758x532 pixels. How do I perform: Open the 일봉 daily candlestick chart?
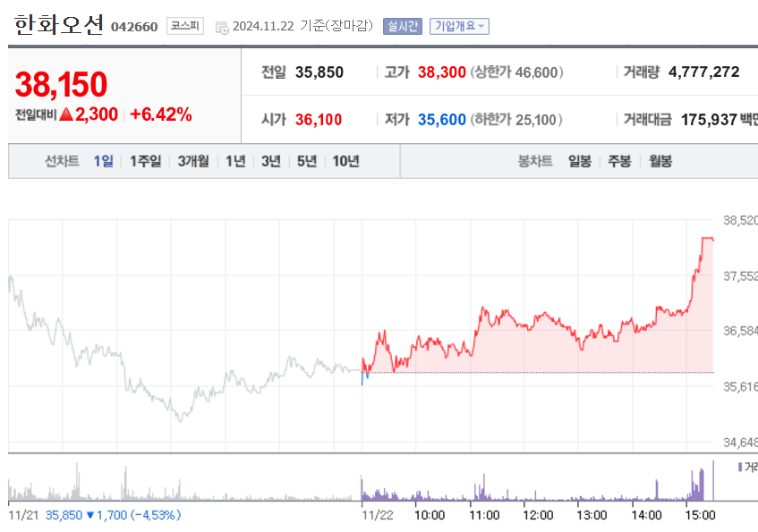[x=579, y=161]
